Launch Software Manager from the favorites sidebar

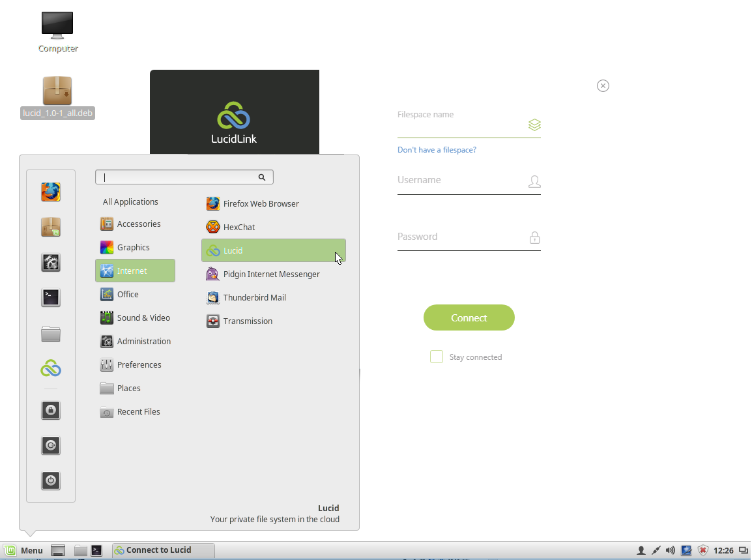[51, 227]
